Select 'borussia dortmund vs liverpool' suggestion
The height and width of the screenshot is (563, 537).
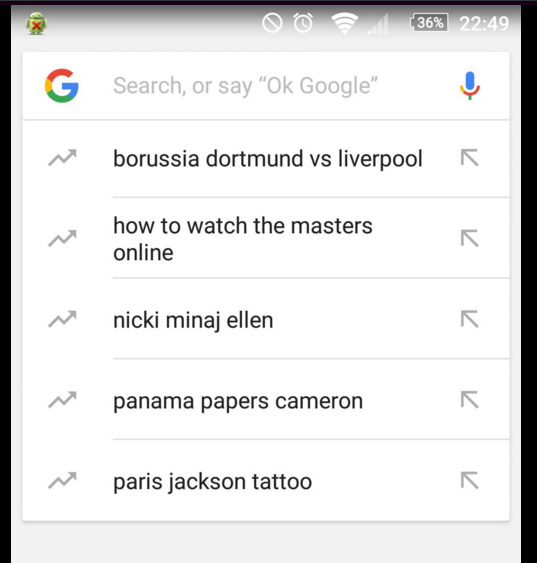click(x=268, y=158)
